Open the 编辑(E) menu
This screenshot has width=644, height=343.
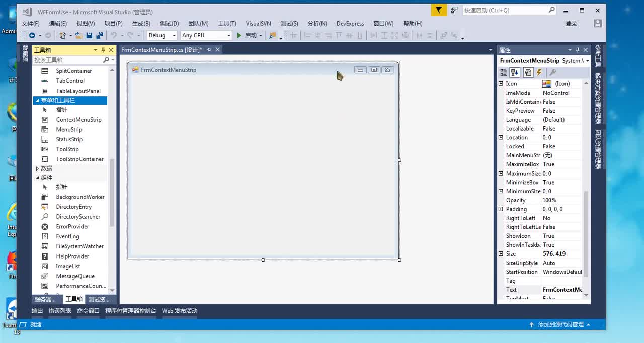pyautogui.click(x=58, y=24)
